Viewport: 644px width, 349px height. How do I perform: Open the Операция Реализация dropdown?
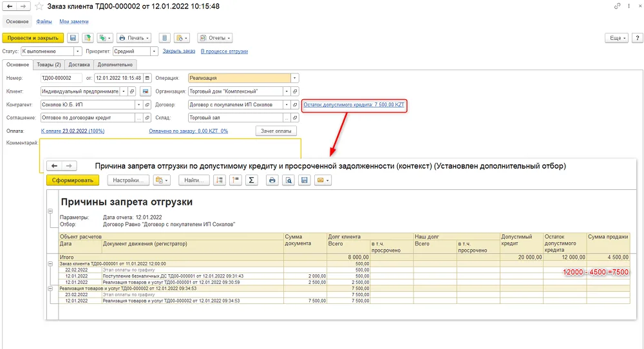pos(294,78)
